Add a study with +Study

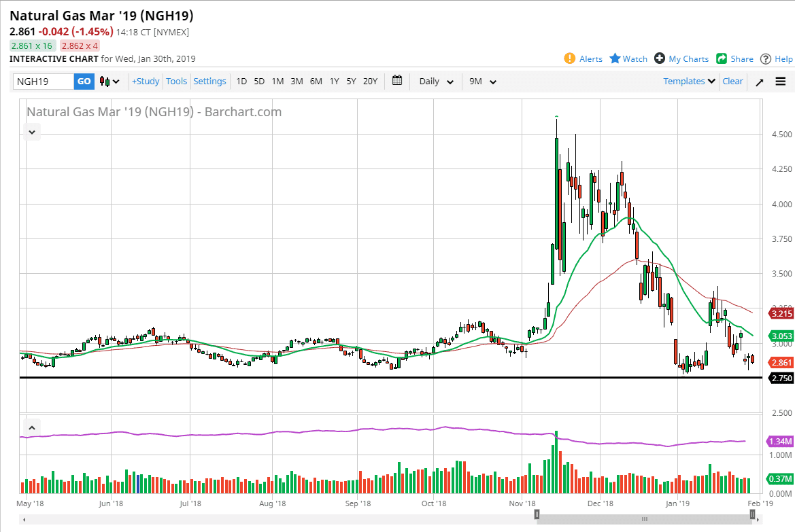146,81
